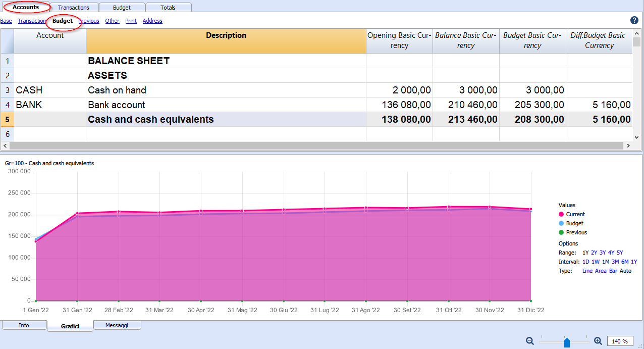Image resolution: width=644 pixels, height=349 pixels.
Task: Set chart interval to 1Y
Action: point(634,262)
